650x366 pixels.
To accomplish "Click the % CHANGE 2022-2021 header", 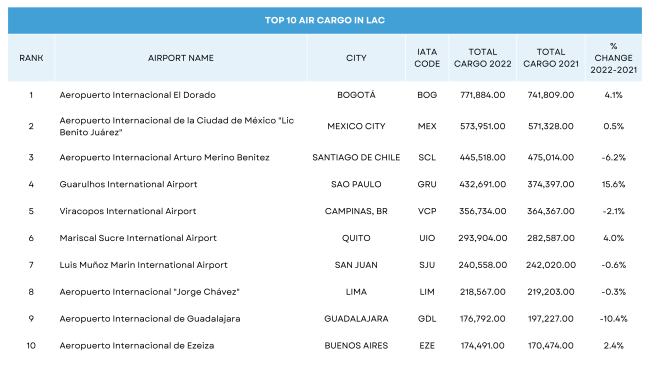I will click(614, 58).
